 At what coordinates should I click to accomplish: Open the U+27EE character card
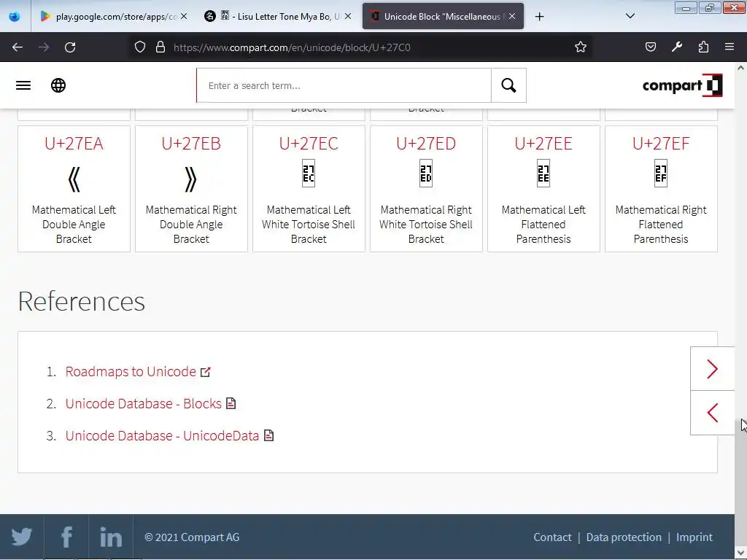pyautogui.click(x=543, y=189)
